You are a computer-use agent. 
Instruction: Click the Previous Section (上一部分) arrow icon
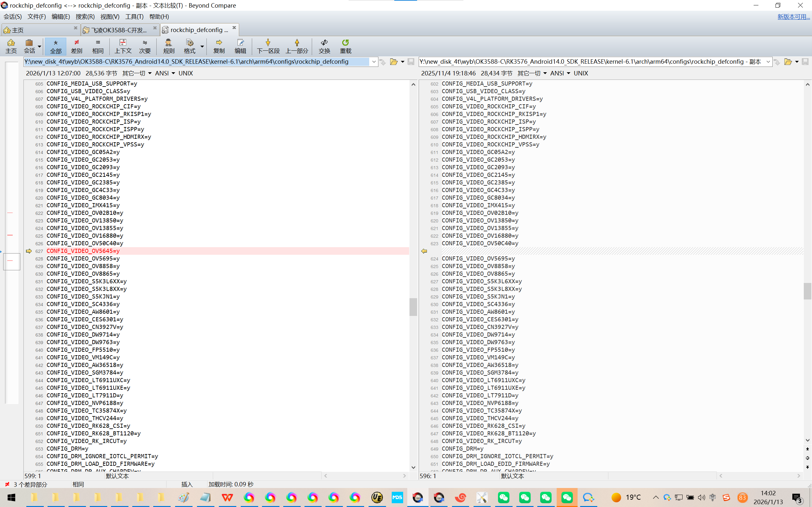[x=297, y=42]
